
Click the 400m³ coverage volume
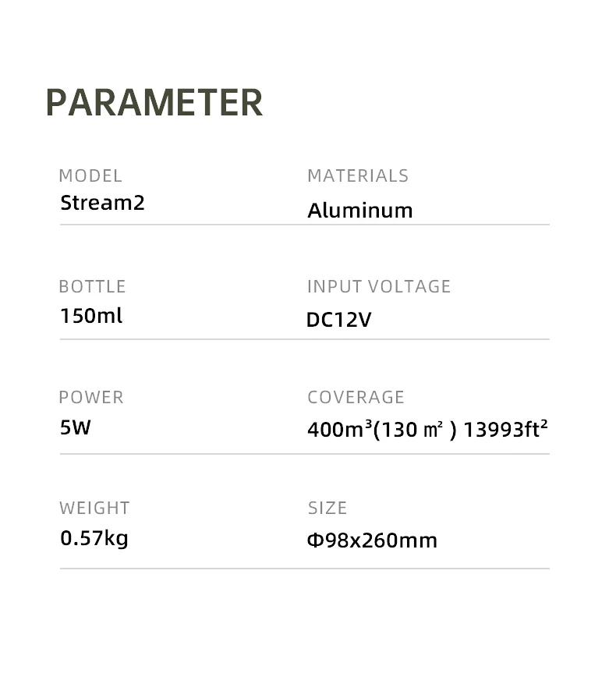(340, 430)
